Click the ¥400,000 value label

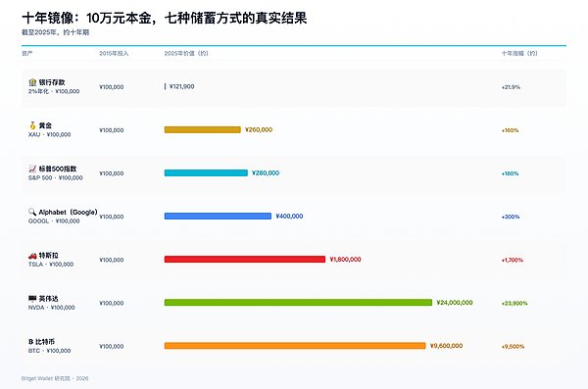[x=289, y=217]
